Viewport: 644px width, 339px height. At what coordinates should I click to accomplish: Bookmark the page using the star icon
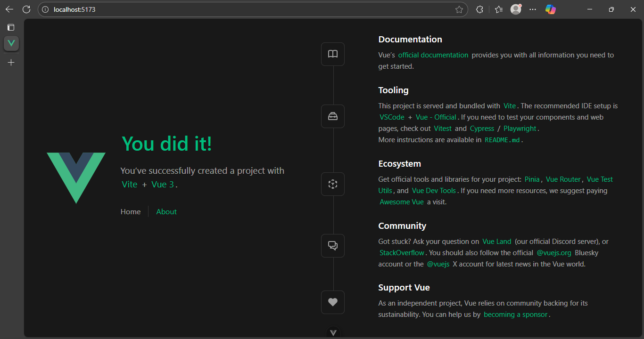458,9
